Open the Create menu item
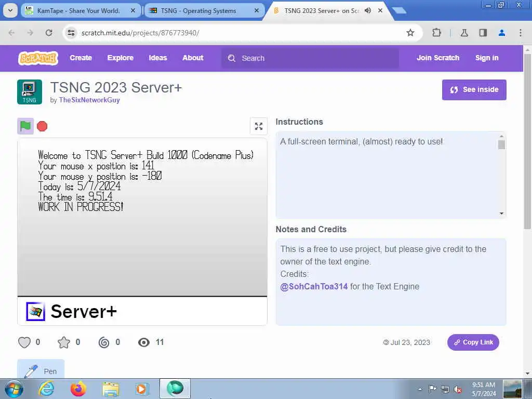532x399 pixels. pyautogui.click(x=81, y=58)
